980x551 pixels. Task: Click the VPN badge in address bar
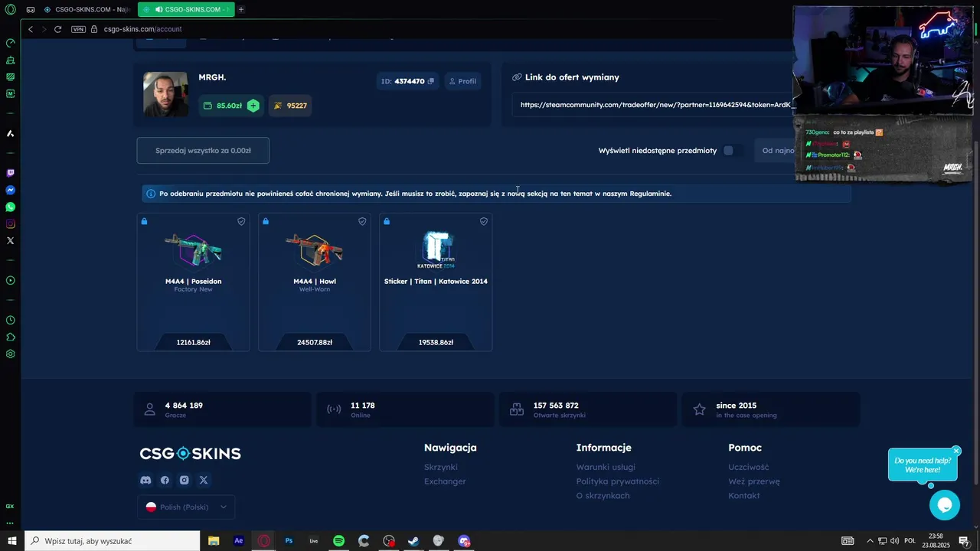click(x=78, y=29)
